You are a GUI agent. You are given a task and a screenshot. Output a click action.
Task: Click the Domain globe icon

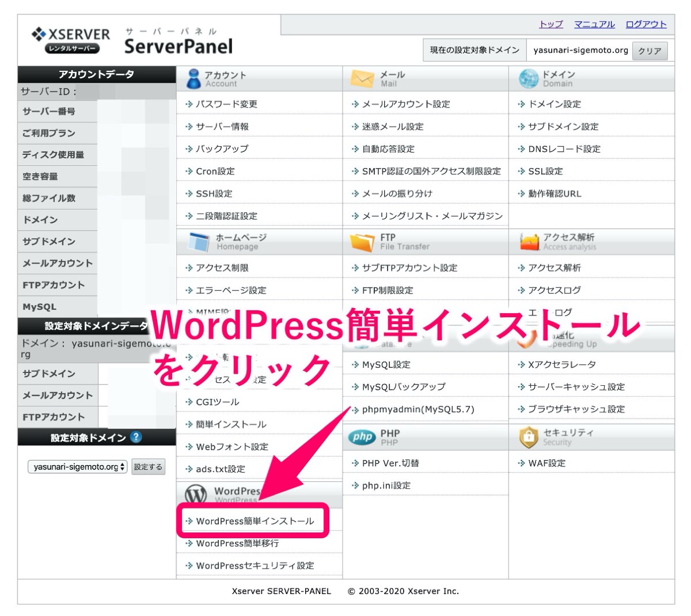[x=528, y=79]
